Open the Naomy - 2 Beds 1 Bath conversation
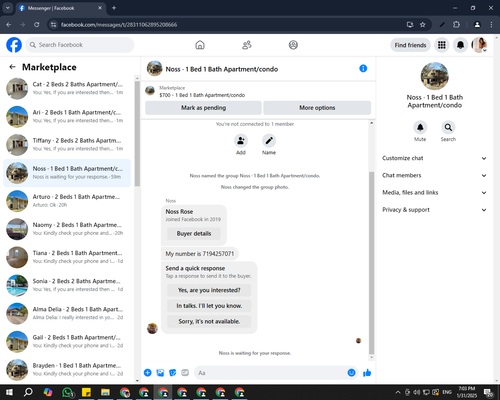 click(x=67, y=229)
